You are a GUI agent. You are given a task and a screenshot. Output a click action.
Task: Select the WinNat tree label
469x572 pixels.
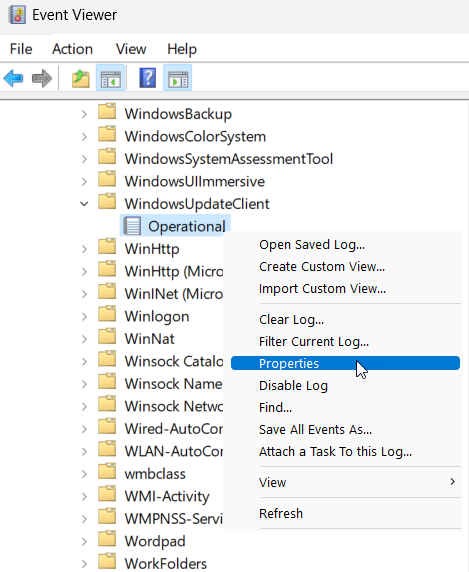click(150, 339)
